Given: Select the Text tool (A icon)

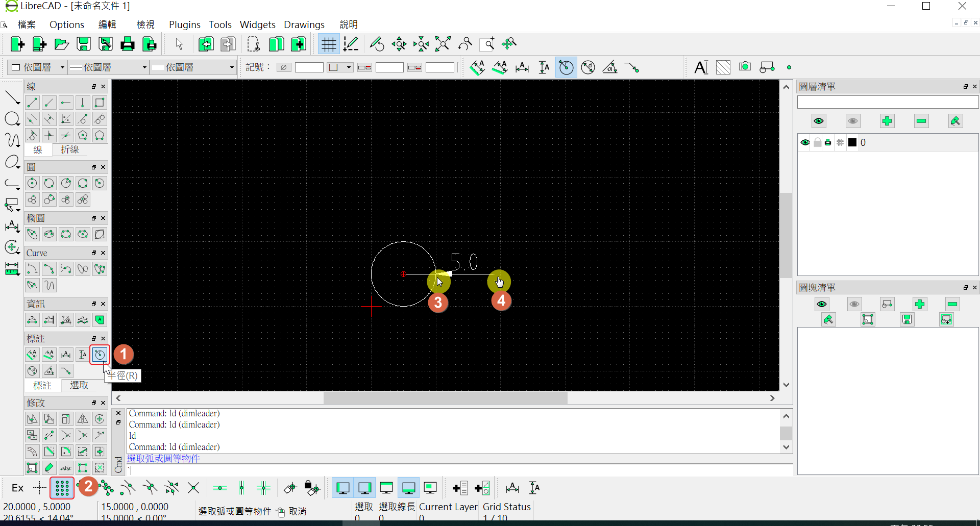Looking at the screenshot, I should click(701, 67).
